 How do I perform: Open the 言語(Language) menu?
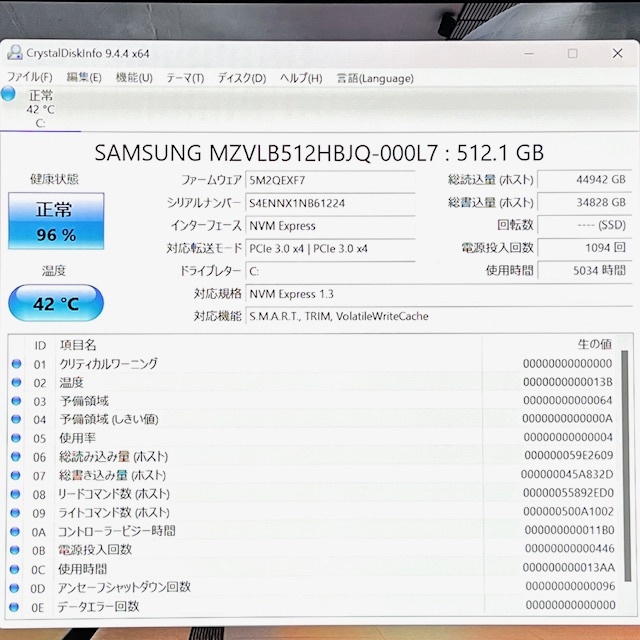pyautogui.click(x=375, y=78)
